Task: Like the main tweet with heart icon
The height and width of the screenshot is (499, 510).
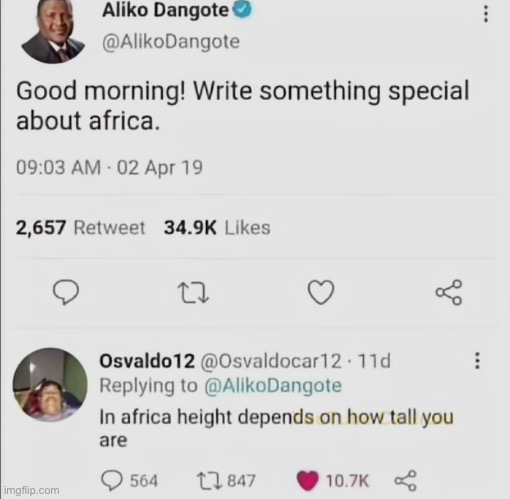Action: pos(321,292)
